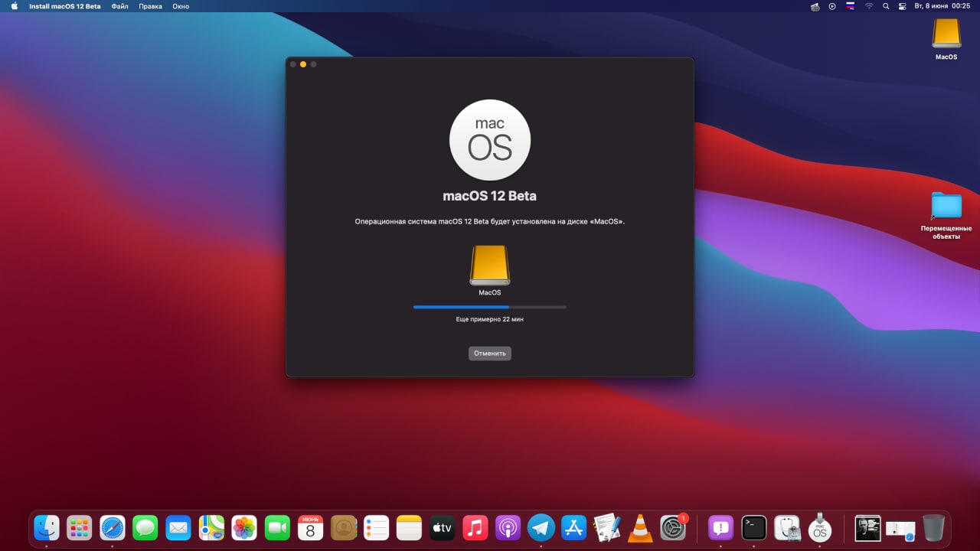The width and height of the screenshot is (980, 551).
Task: Open the Wi-Fi status menu
Action: (869, 6)
